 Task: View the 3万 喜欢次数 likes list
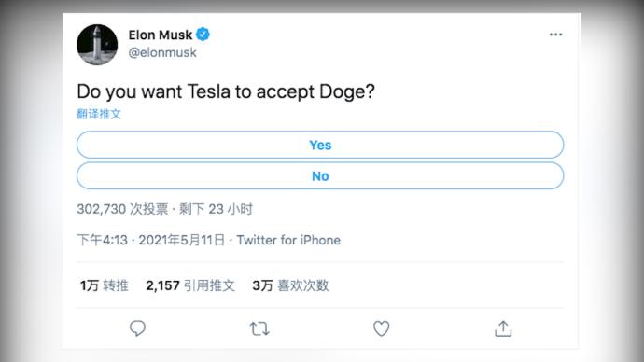tap(290, 285)
